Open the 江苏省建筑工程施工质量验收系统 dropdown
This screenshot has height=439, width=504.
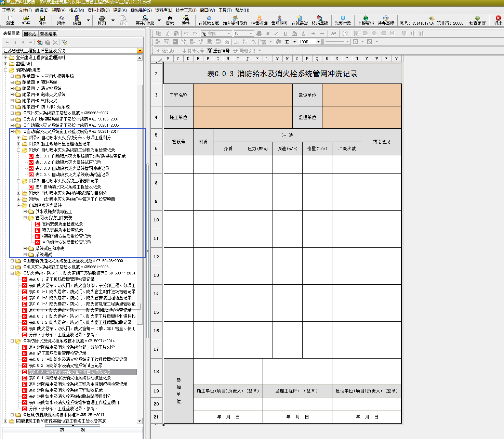[x=140, y=51]
